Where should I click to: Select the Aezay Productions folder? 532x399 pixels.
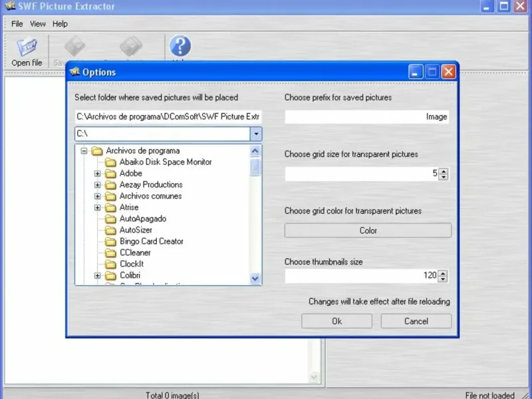(x=151, y=185)
